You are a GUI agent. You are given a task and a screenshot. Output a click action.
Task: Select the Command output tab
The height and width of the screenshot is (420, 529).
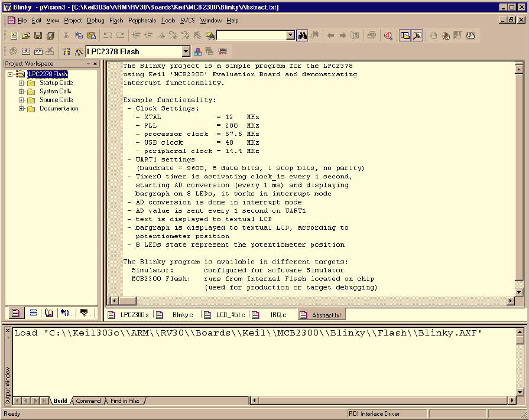(88, 401)
